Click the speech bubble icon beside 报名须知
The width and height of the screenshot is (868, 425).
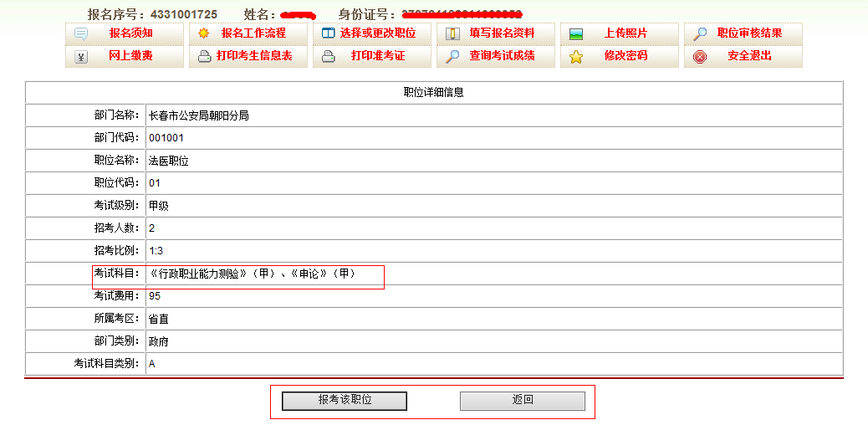[81, 34]
